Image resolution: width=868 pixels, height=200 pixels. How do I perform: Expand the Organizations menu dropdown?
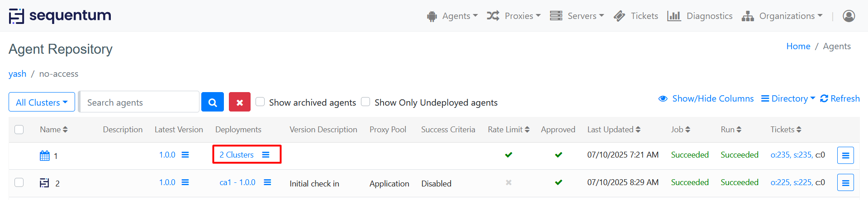coord(782,16)
